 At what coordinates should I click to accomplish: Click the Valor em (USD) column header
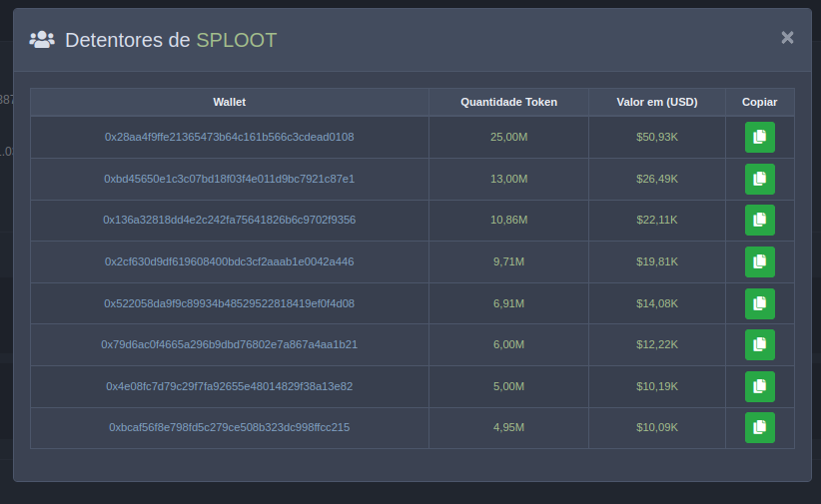click(657, 102)
